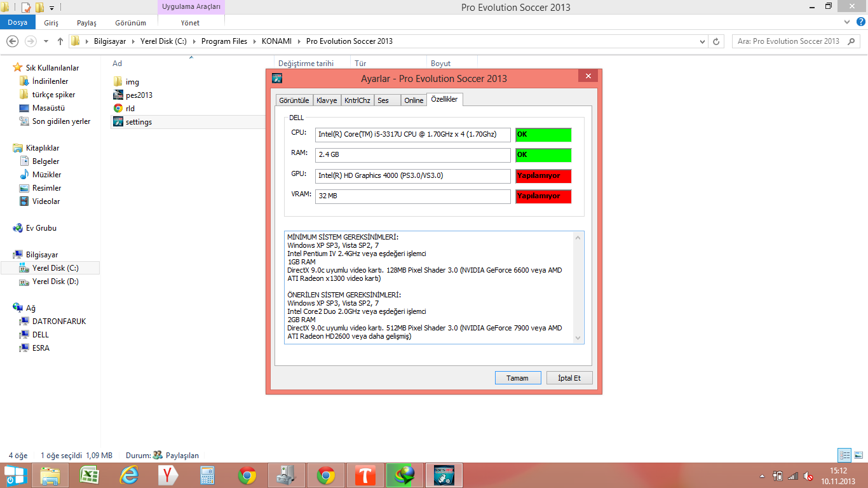This screenshot has width=868, height=488.
Task: Select Yerel Disk (D:) in sidebar
Action: [55, 281]
